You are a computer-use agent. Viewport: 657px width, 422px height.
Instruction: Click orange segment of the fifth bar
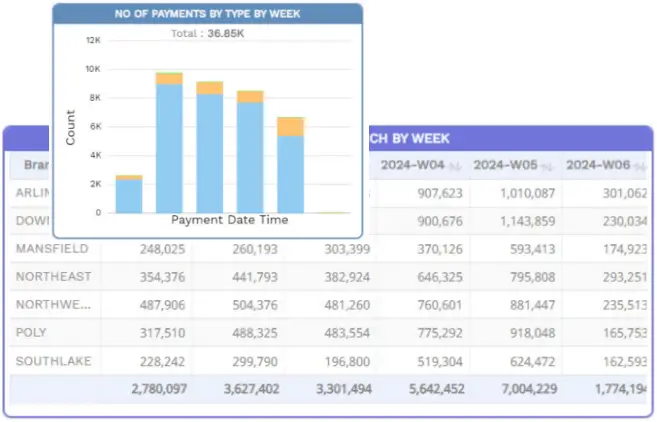pos(290,126)
